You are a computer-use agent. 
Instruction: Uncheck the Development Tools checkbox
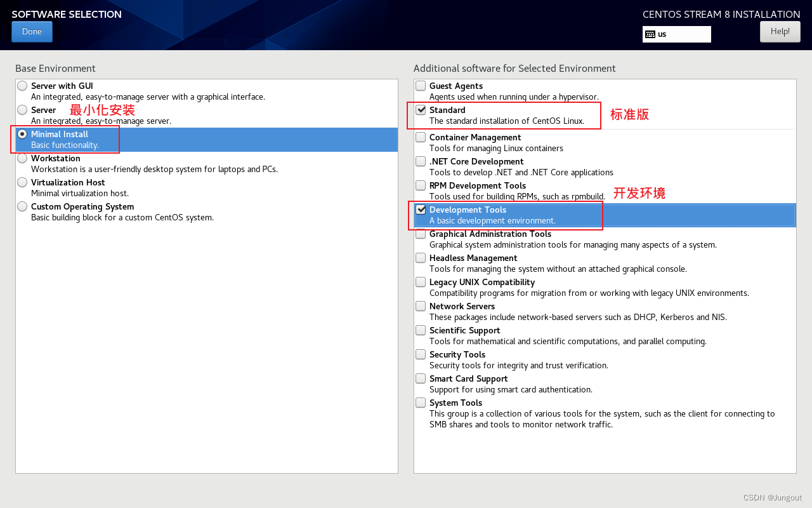421,210
